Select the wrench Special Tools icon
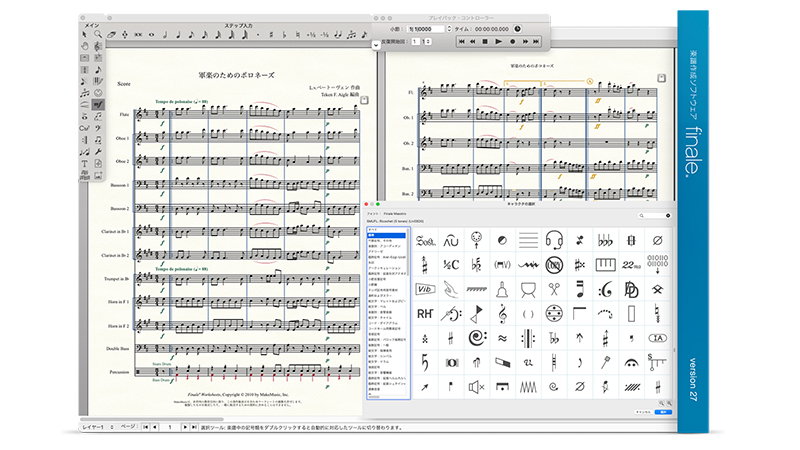The image size is (800, 450). pos(98,152)
